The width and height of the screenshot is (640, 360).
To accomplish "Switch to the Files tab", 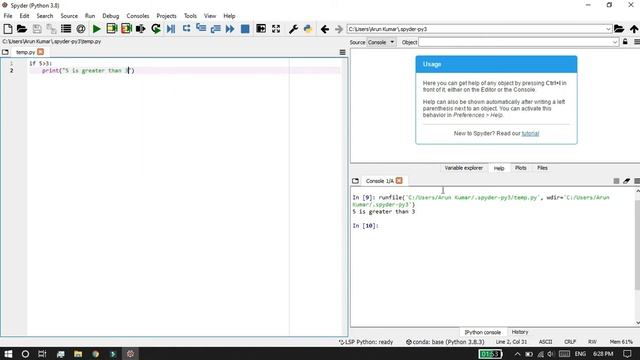I will coord(542,168).
